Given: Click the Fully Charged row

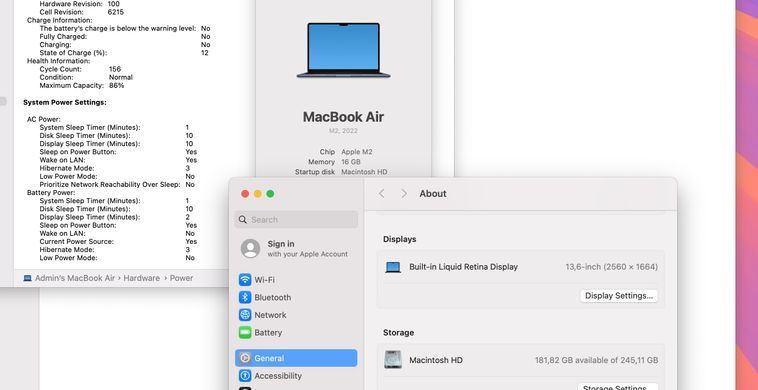Looking at the screenshot, I should 125,36.
